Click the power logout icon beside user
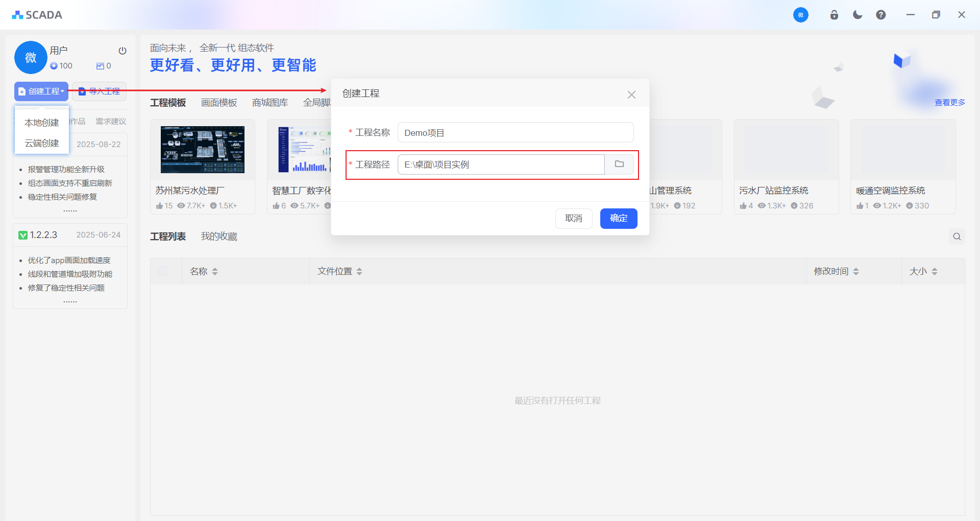 pos(122,51)
